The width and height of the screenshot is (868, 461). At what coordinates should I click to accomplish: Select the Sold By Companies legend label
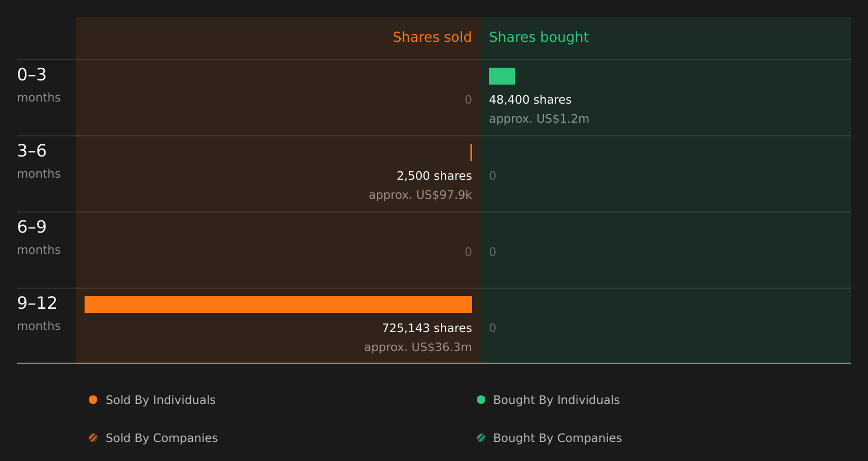(162, 438)
